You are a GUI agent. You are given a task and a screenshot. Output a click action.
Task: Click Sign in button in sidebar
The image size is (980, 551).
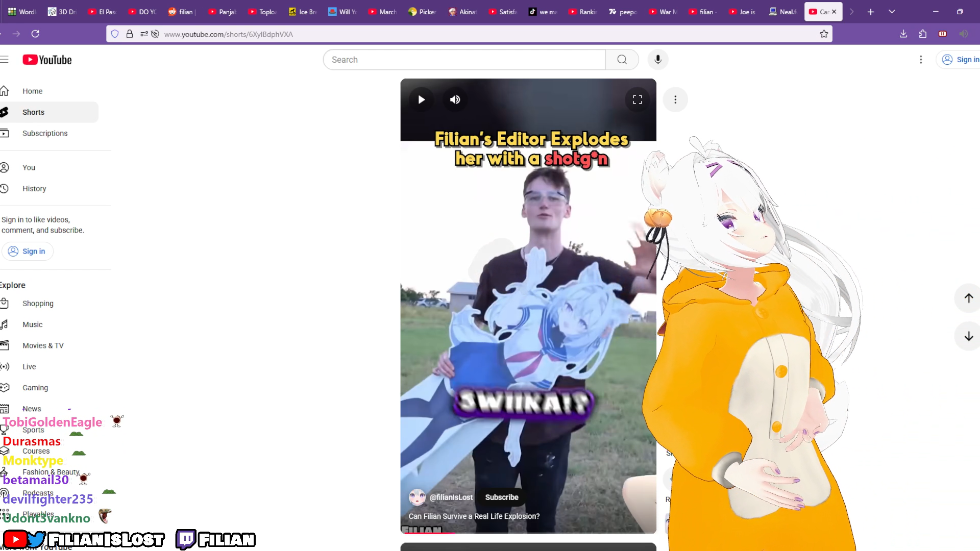click(x=27, y=251)
